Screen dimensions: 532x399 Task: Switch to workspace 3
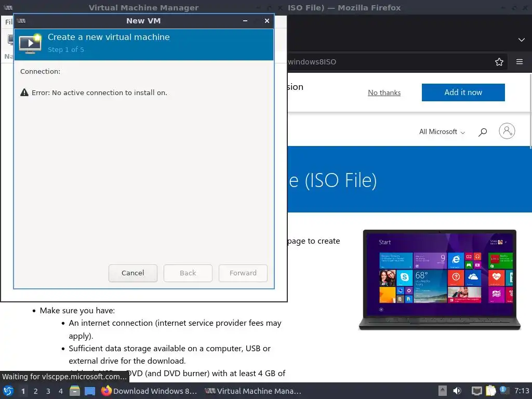(x=48, y=391)
